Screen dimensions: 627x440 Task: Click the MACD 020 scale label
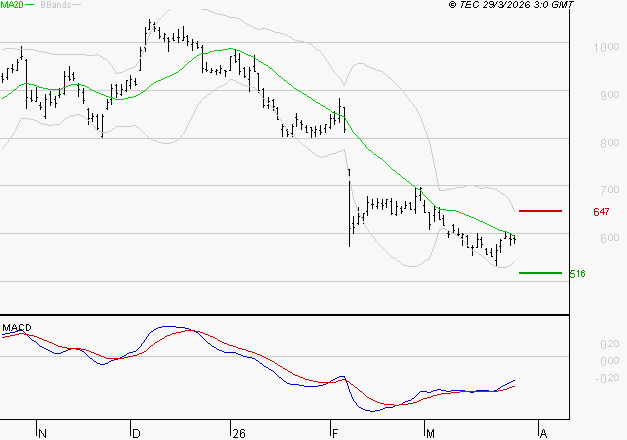(x=609, y=344)
